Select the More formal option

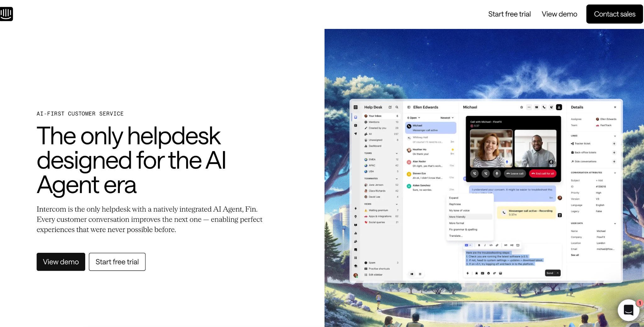[457, 223]
